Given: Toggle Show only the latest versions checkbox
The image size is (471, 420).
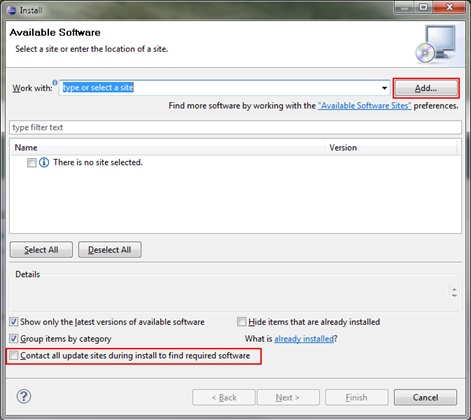Looking at the screenshot, I should point(13,322).
